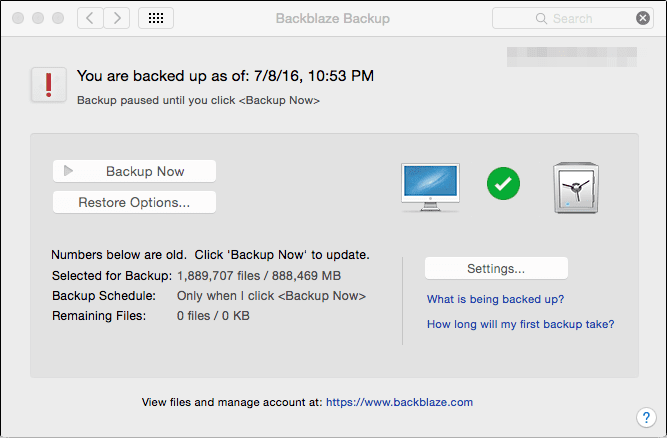Clear the search field with X icon

[643, 18]
